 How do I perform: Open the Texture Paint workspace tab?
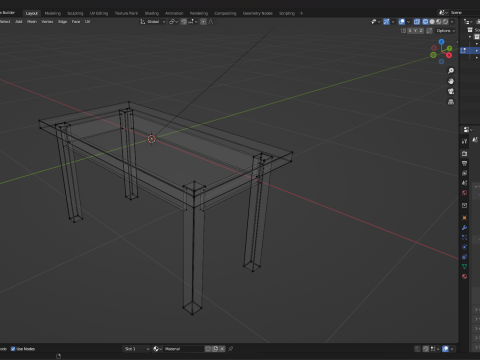[126, 13]
